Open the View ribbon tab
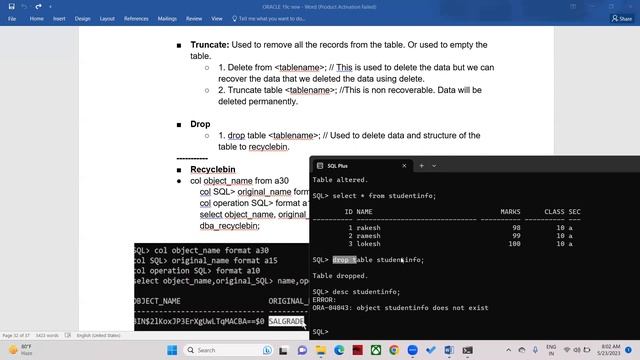Viewport: 640px width, 360px height. [x=217, y=19]
